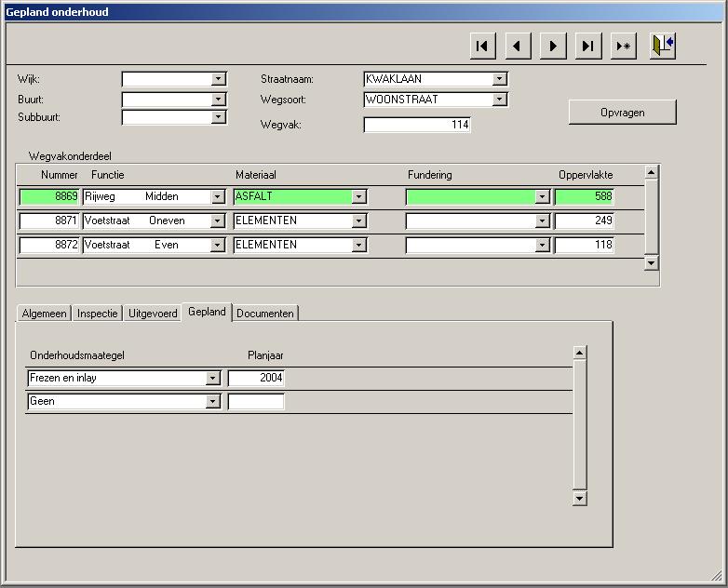Click the resize grip in window corner
Image resolution: width=728 pixels, height=588 pixels.
(717, 576)
